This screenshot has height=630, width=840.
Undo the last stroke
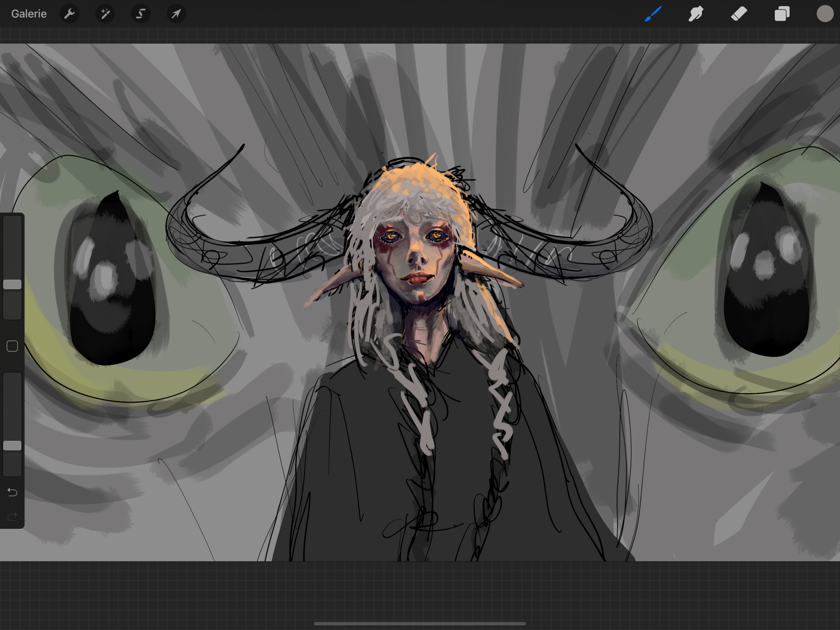point(12,493)
